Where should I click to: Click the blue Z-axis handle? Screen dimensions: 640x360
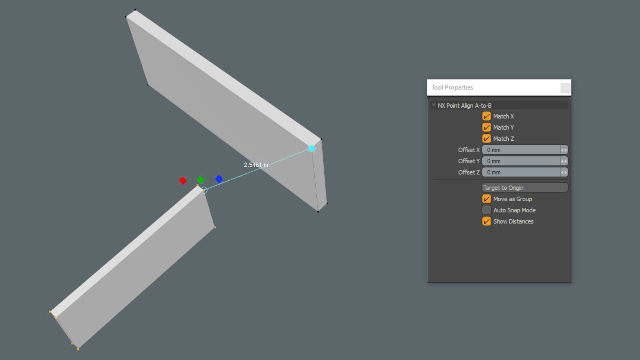point(219,179)
